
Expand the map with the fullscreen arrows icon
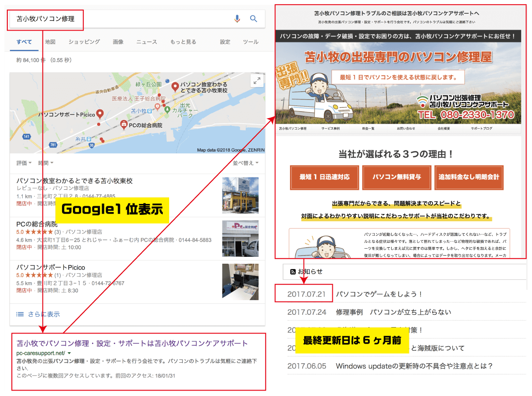point(257,81)
